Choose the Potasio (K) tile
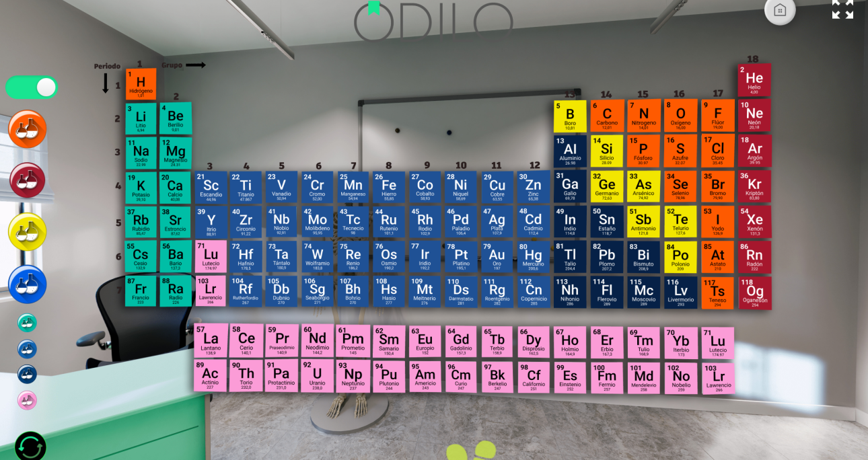This screenshot has width=868, height=460. pyautogui.click(x=141, y=188)
